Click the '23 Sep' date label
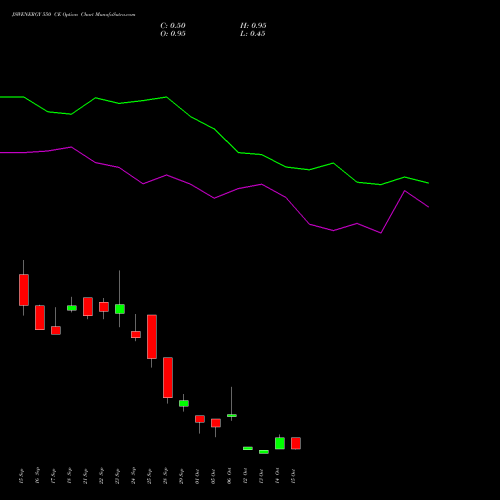The image size is (500, 500). (x=118, y=476)
